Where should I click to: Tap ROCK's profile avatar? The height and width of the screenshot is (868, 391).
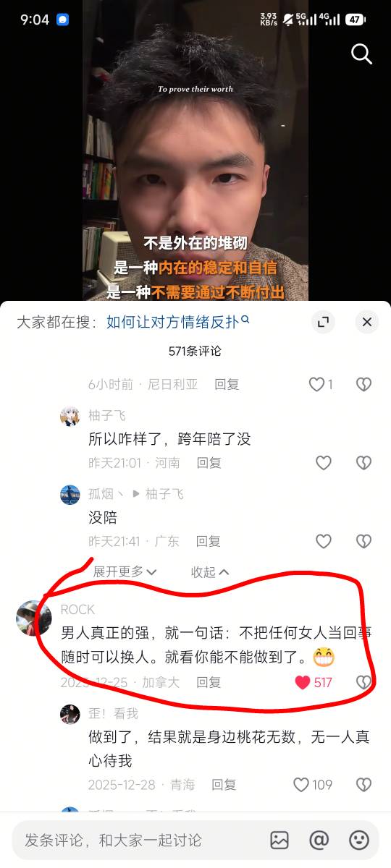pyautogui.click(x=34, y=618)
